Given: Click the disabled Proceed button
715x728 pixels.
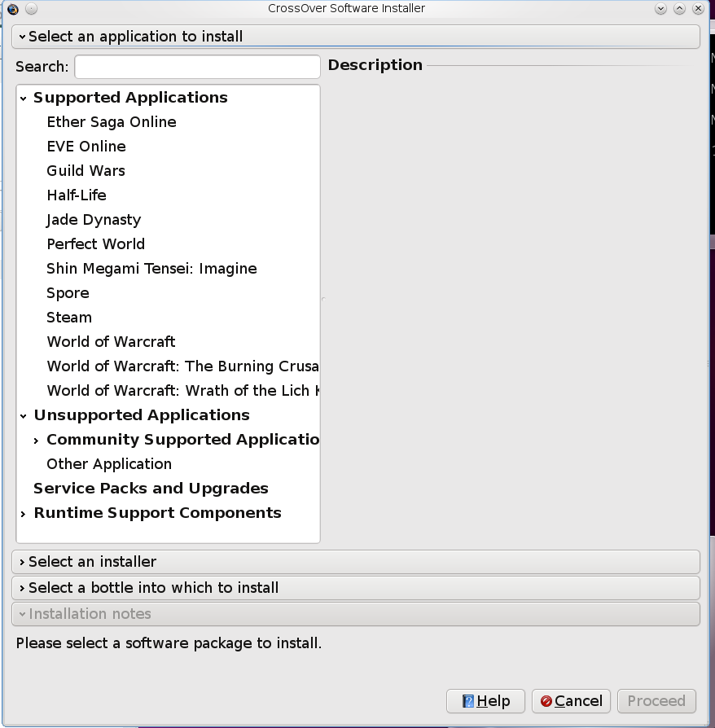Looking at the screenshot, I should pyautogui.click(x=656, y=700).
